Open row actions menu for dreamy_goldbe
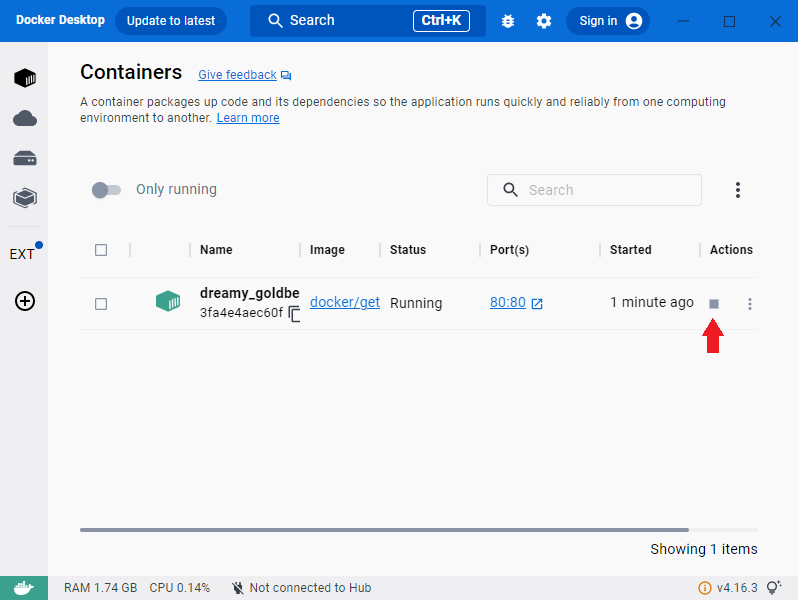 [x=750, y=304]
